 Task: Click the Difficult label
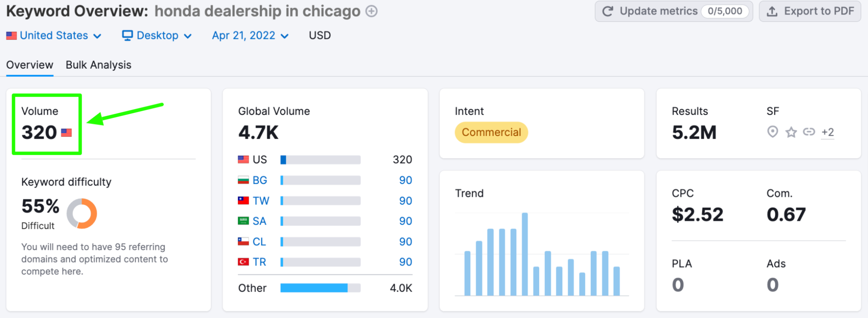pos(38,226)
